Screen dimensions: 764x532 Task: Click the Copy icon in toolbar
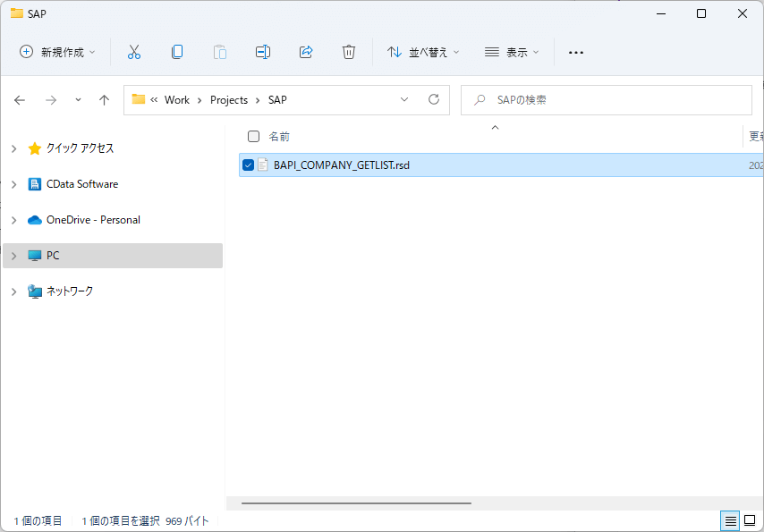[177, 52]
